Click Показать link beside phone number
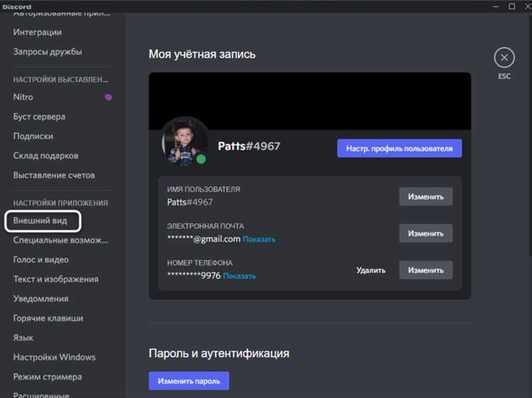The image size is (532, 398). (240, 276)
